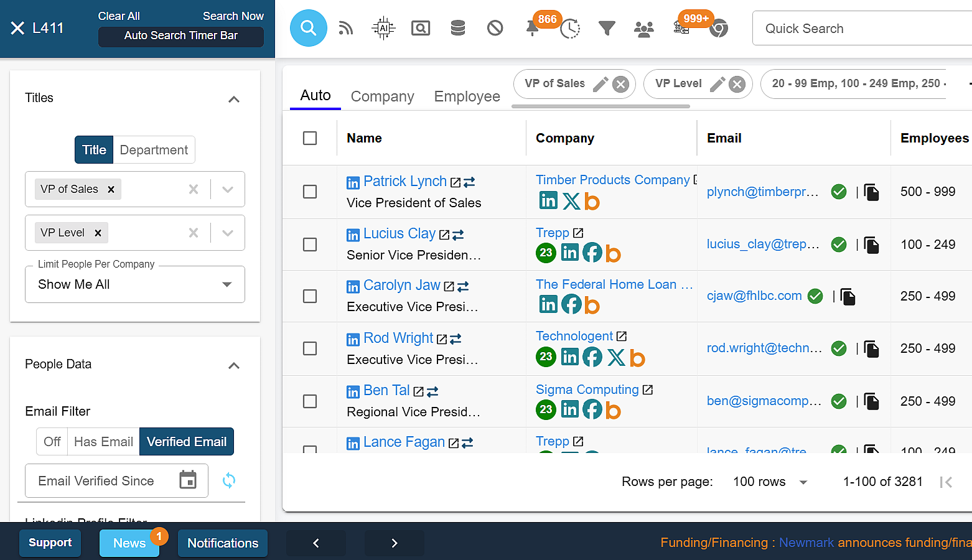The image size is (972, 560).
Task: Open alerts bell with 866 badge
Action: 533,29
